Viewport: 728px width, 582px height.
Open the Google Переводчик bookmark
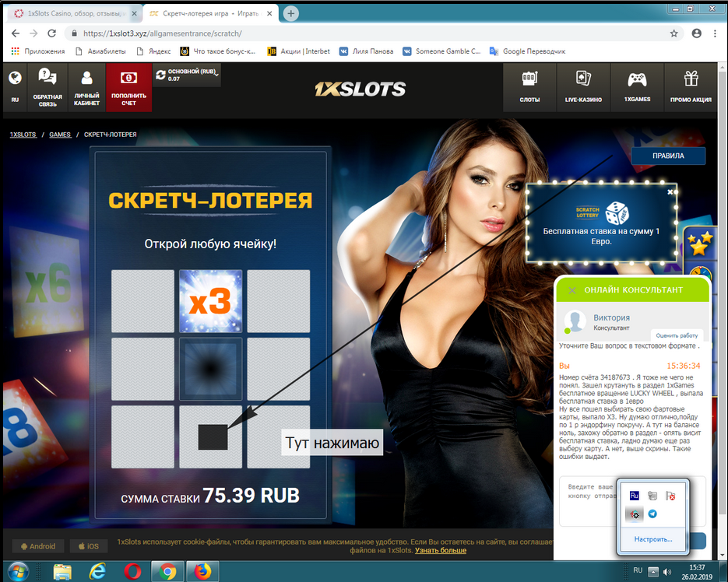(x=528, y=51)
